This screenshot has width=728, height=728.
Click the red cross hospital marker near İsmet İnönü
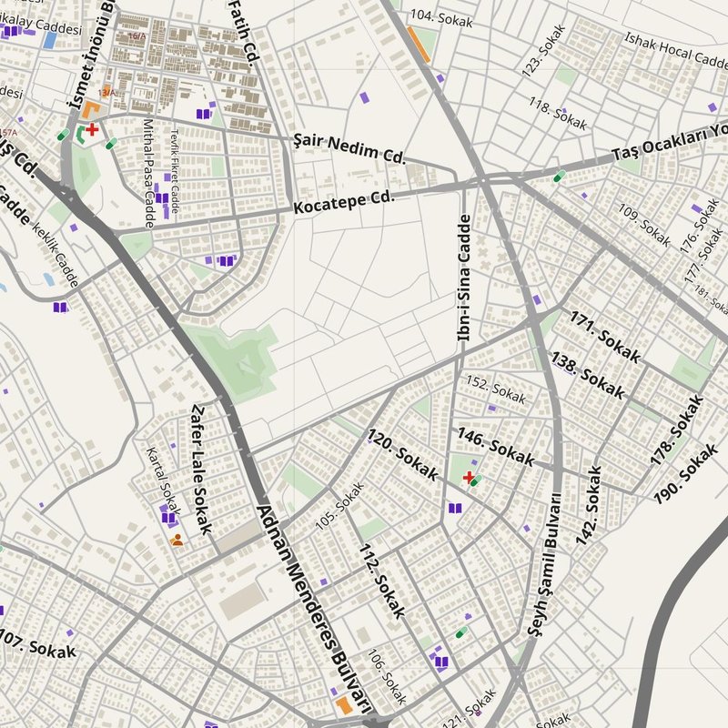92,128
